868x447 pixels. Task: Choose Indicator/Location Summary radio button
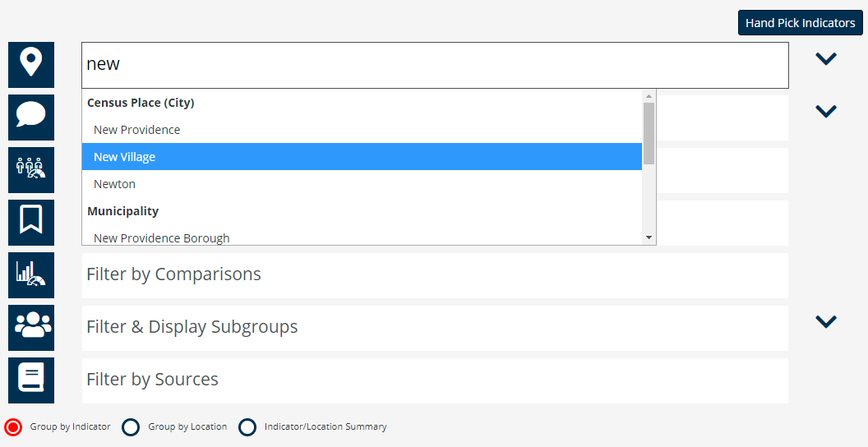pyautogui.click(x=247, y=427)
